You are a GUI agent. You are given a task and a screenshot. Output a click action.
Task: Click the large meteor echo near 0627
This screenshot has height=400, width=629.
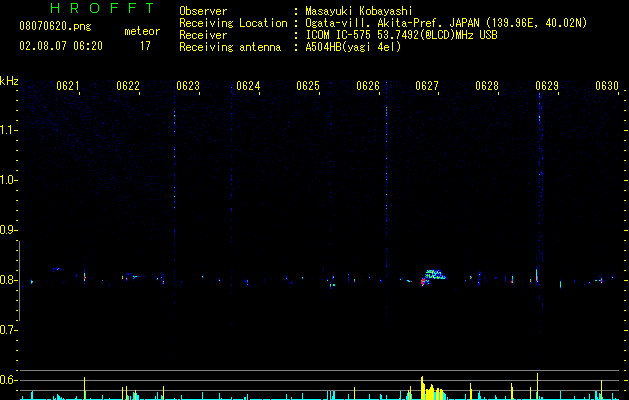433,277
